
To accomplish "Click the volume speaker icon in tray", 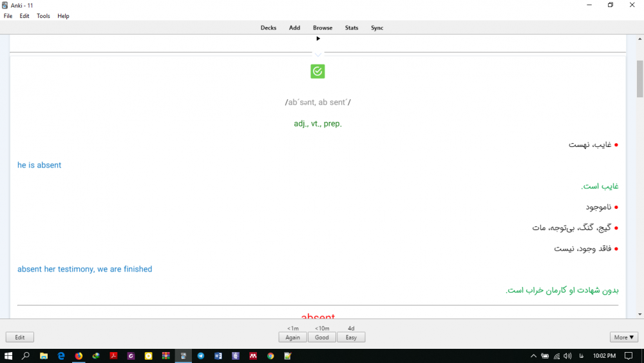I will click(x=567, y=356).
